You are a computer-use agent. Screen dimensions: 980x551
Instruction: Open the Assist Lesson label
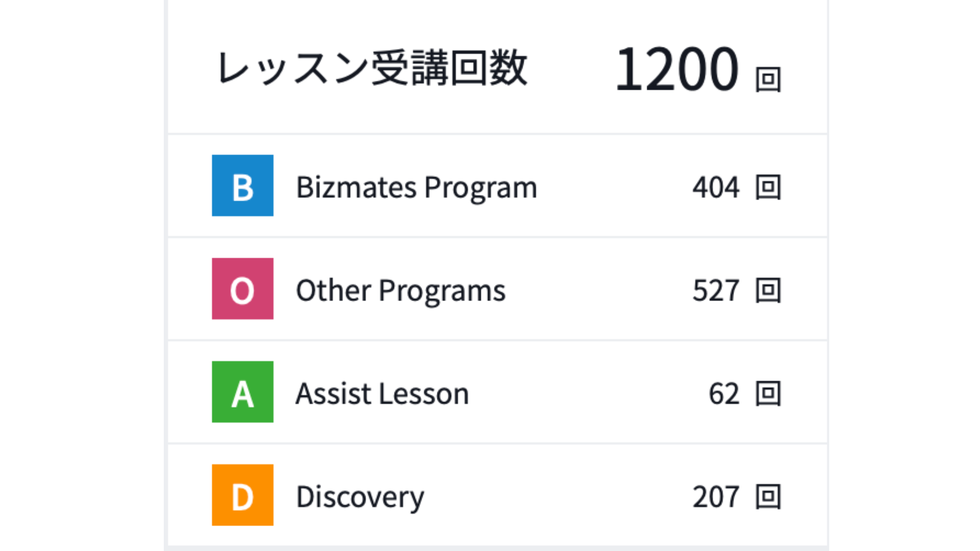382,394
